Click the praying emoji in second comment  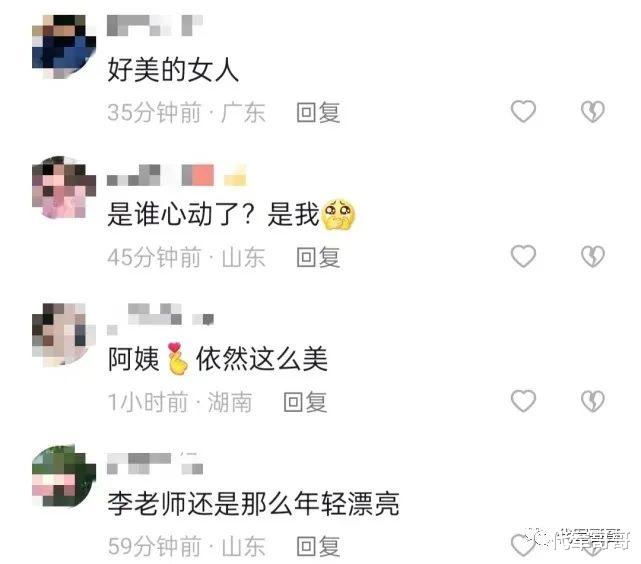339,214
